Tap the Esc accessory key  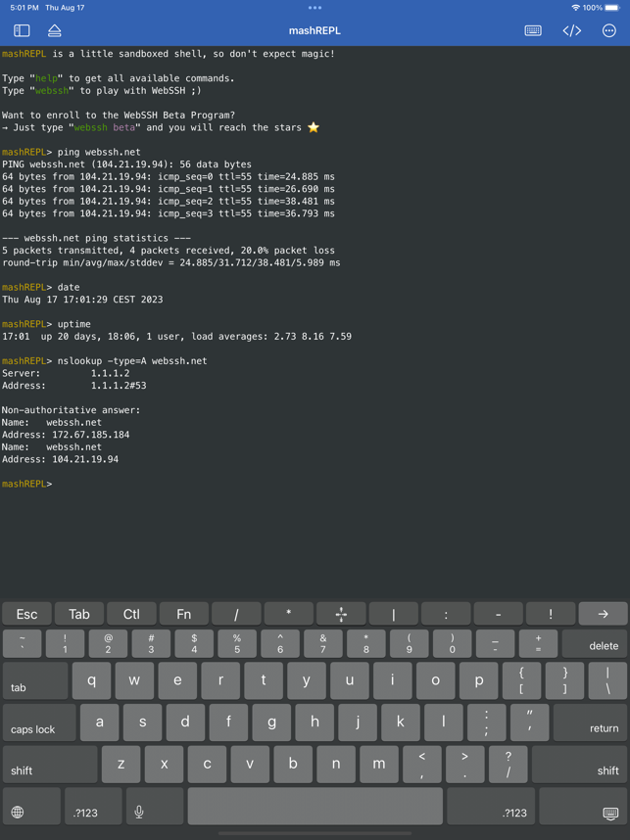[x=26, y=614]
